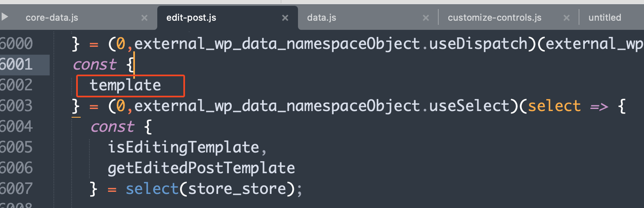The width and height of the screenshot is (644, 208).
Task: Switch to the customize-controls.js tab
Action: click(x=495, y=18)
